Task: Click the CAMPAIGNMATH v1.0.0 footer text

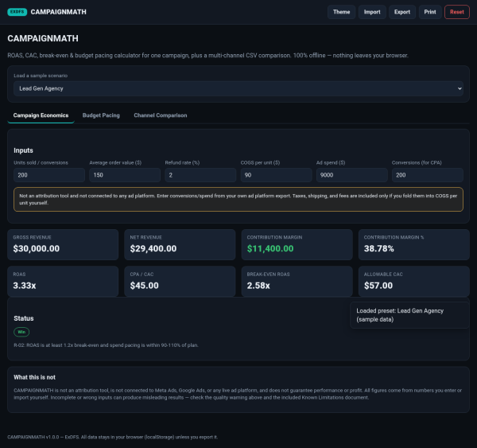Action: [x=113, y=437]
